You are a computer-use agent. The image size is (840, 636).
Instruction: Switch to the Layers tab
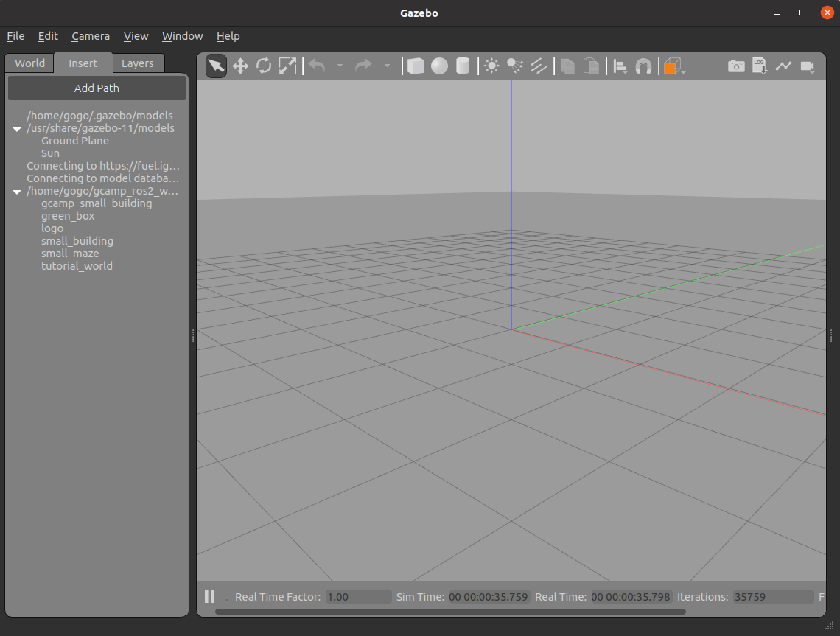138,63
